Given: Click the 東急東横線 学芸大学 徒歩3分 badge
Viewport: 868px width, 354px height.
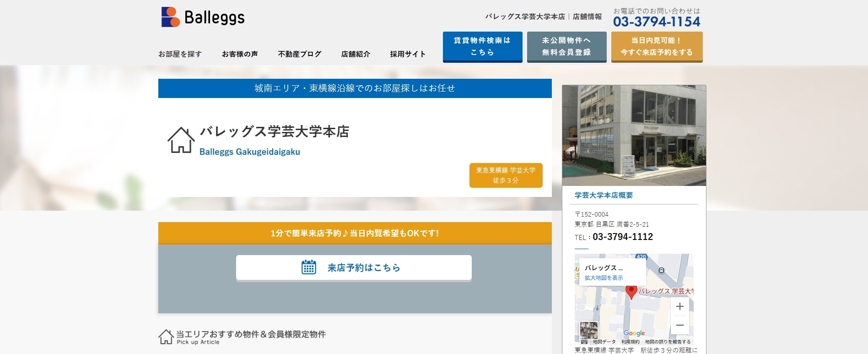Looking at the screenshot, I should pos(506,175).
